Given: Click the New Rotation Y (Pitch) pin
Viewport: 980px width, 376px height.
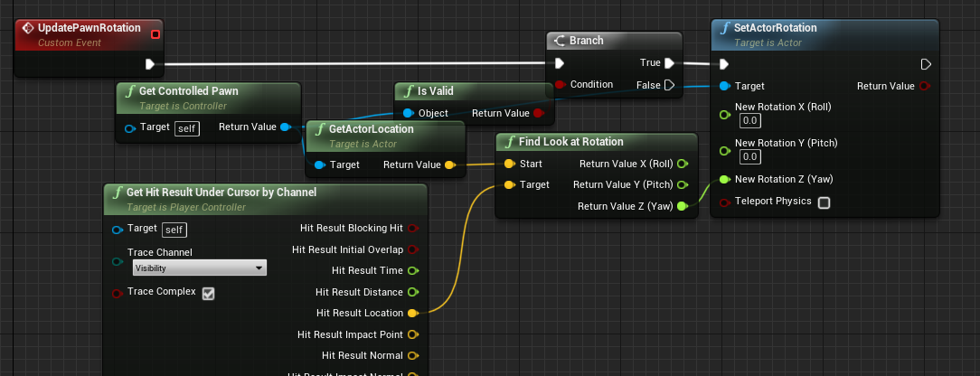Looking at the screenshot, I should (724, 151).
